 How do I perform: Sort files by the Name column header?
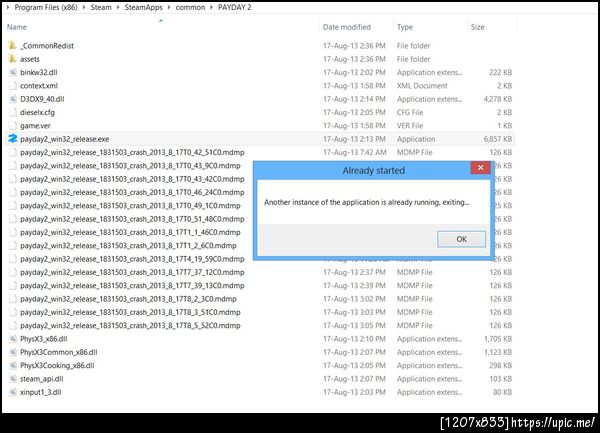point(17,27)
